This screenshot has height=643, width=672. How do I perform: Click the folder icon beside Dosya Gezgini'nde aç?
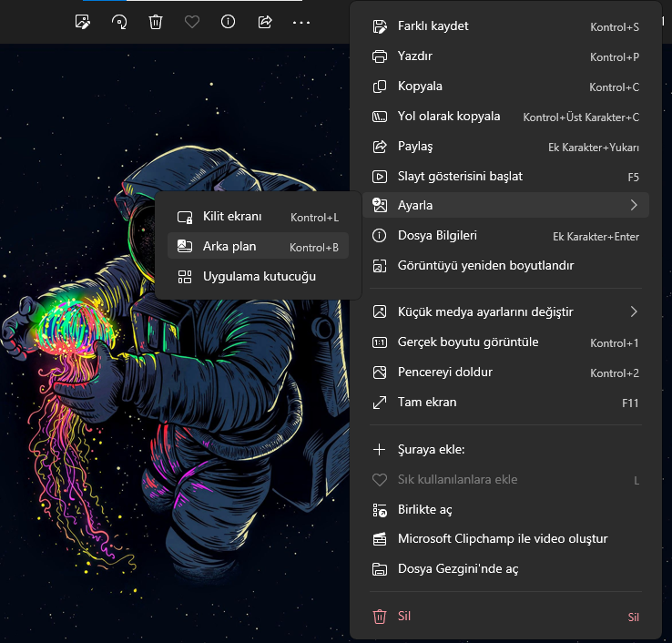pyautogui.click(x=380, y=569)
